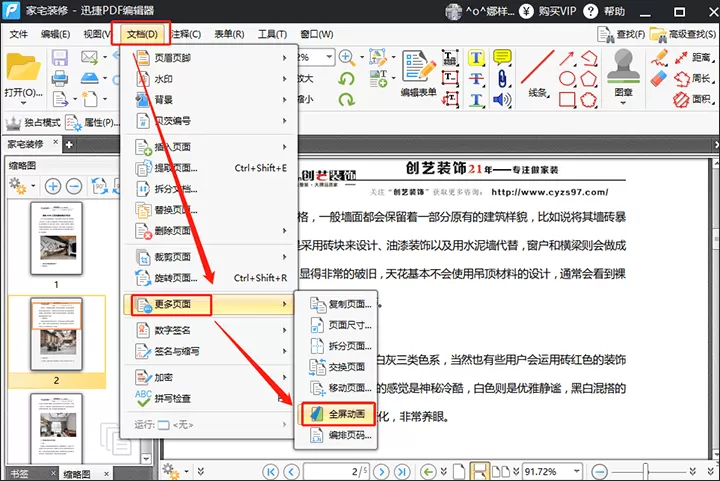Screen dimensions: 720x481
Task: Toggle exclusive mode (独占模式)
Action: tap(33, 123)
